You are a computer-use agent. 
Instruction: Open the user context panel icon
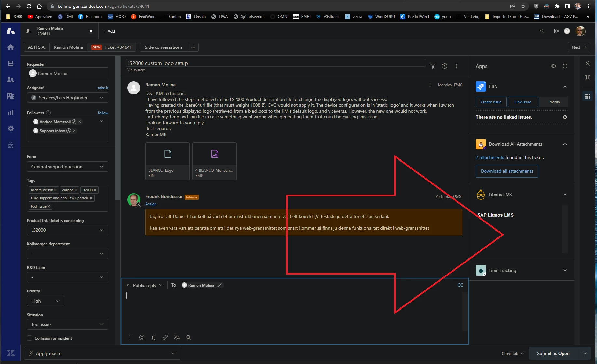coord(588,63)
